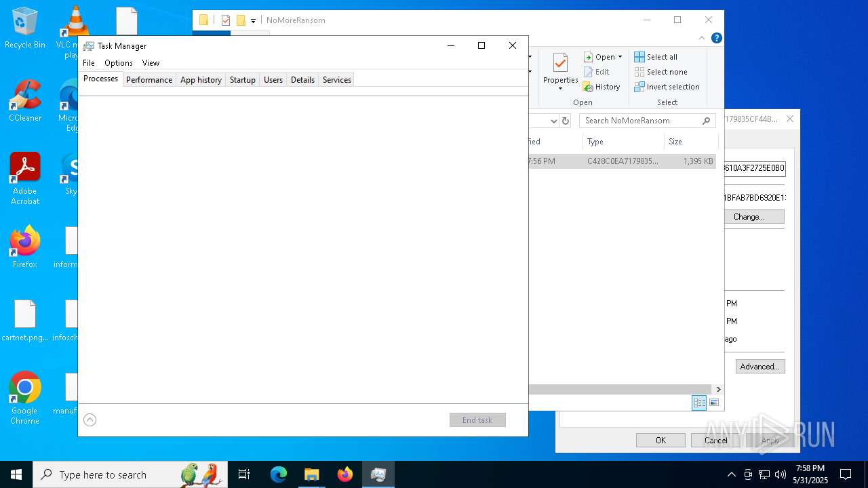This screenshot has width=868, height=488.
Task: Refresh the NoMoreRansom folder view
Action: coord(566,121)
